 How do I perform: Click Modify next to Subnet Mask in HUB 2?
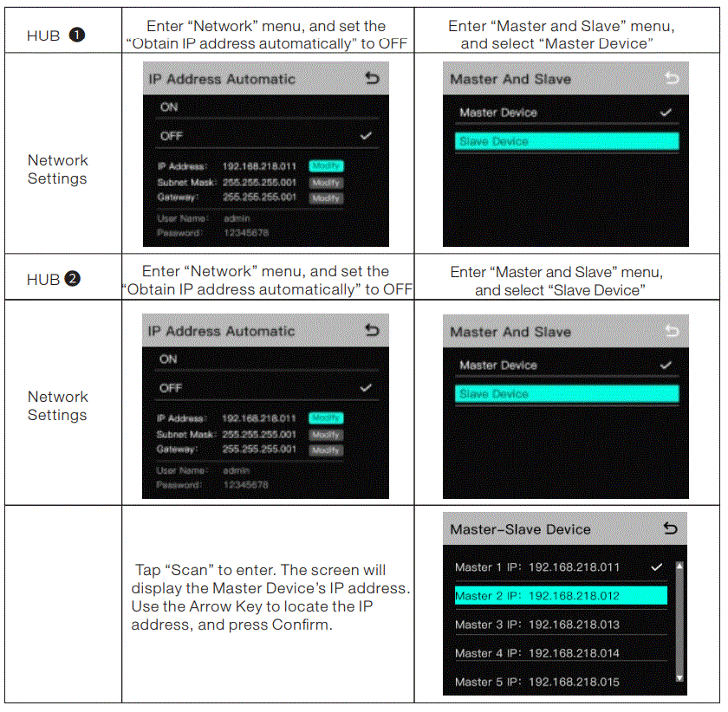point(326,435)
